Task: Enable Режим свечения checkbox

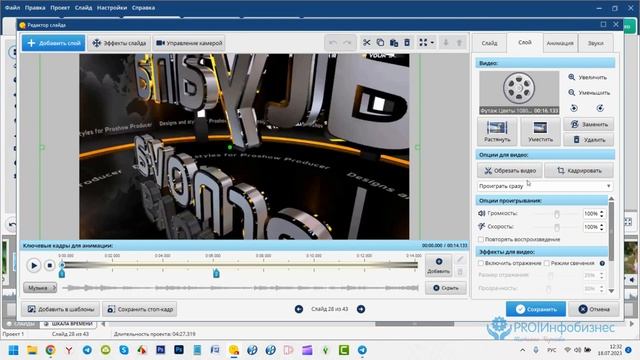Action: click(547, 263)
